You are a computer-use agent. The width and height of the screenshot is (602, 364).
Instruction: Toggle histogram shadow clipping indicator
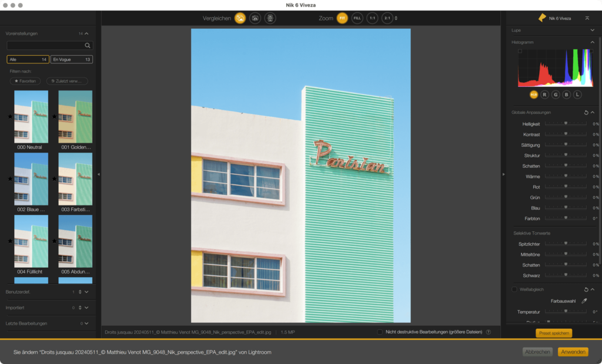(x=520, y=51)
